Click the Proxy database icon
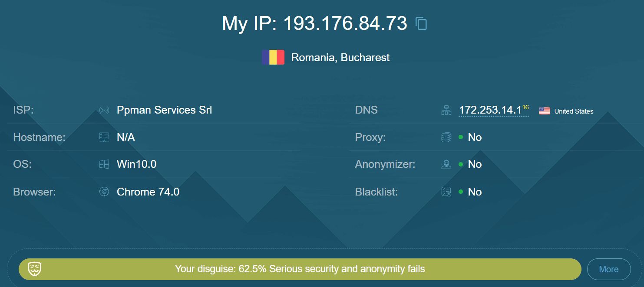The width and height of the screenshot is (644, 287). point(446,137)
